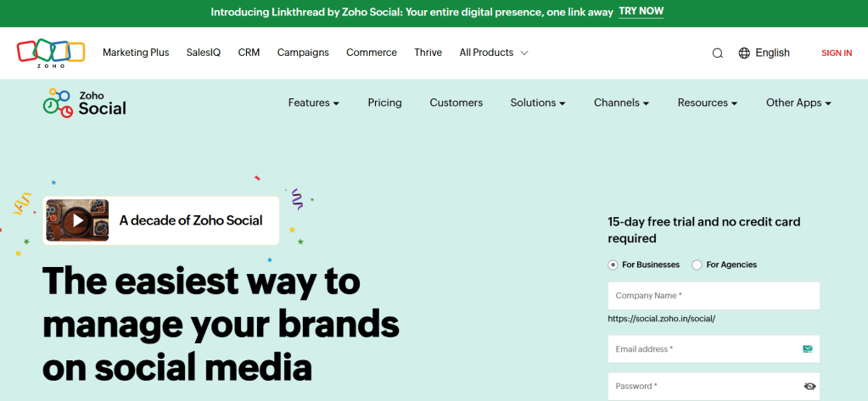Play the decade of Zoho Social video

click(x=77, y=220)
